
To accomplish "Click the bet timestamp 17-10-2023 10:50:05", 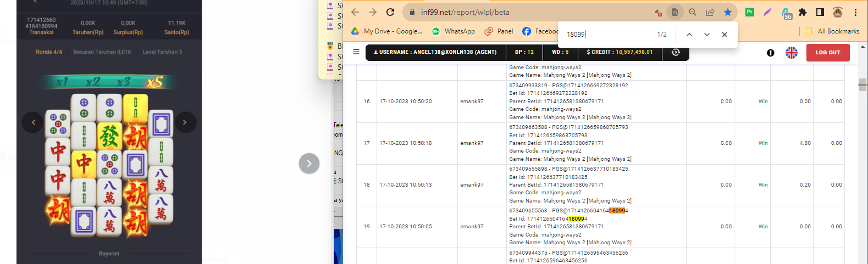I will point(406,227).
